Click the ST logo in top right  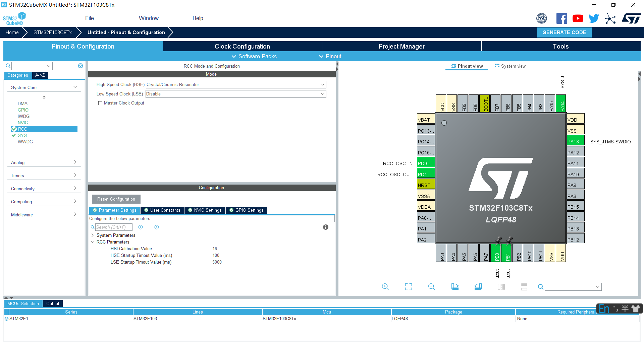click(x=631, y=18)
